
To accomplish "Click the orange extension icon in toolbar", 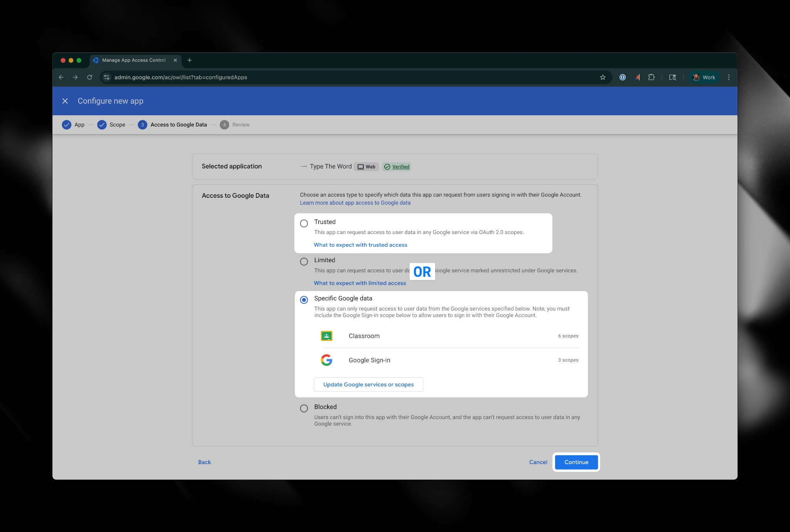I will (638, 77).
